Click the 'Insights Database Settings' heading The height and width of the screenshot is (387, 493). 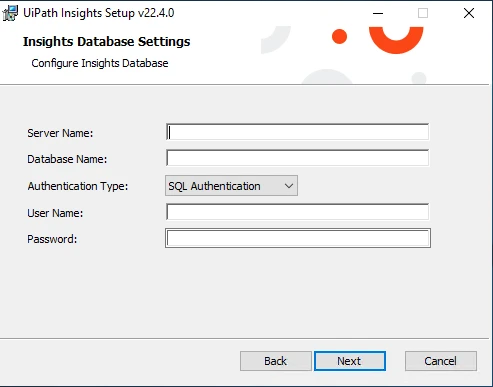pos(106,42)
